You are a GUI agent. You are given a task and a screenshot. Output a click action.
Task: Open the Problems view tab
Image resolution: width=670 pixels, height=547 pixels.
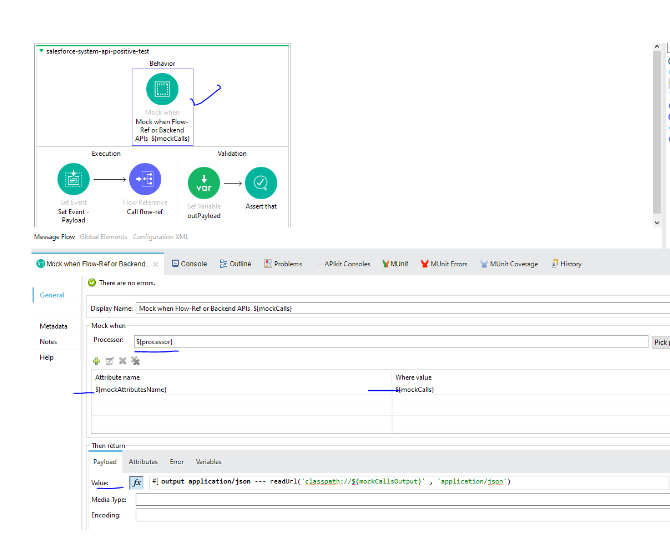tap(283, 264)
